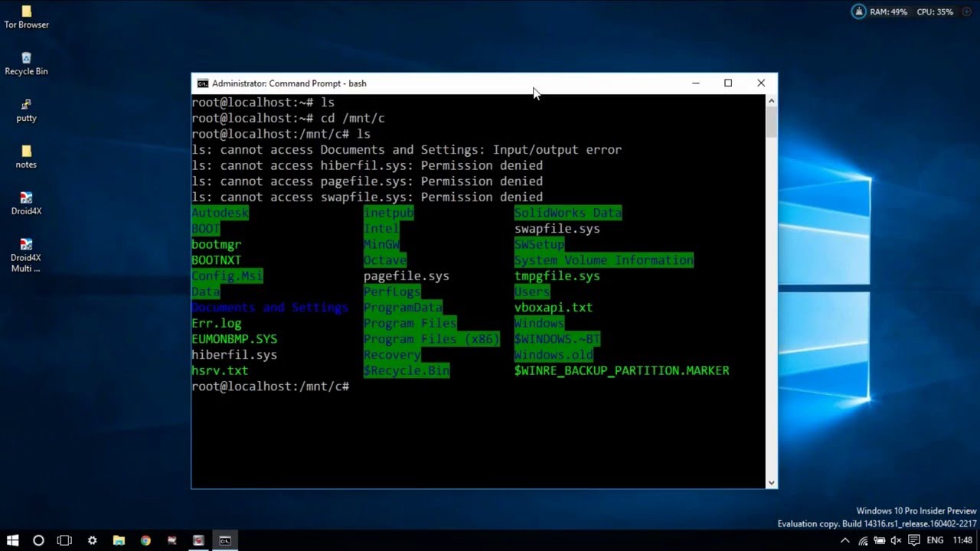The width and height of the screenshot is (980, 551).
Task: Click the battery status indicator
Action: 878,540
